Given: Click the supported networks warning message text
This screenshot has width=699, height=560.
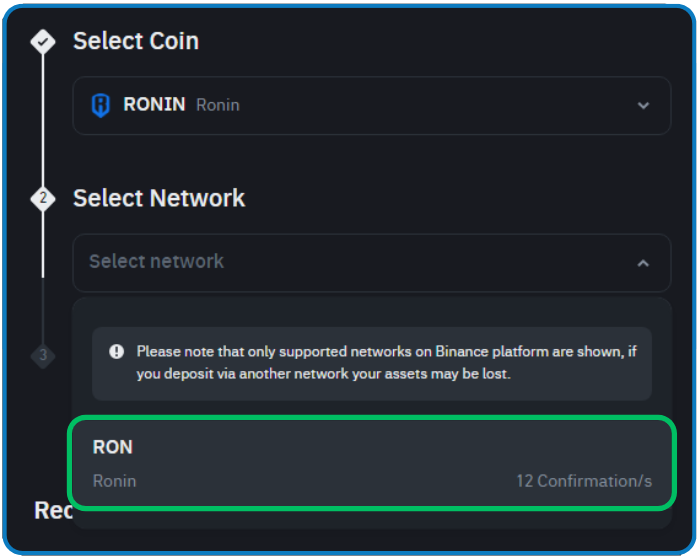Looking at the screenshot, I should point(387,362).
